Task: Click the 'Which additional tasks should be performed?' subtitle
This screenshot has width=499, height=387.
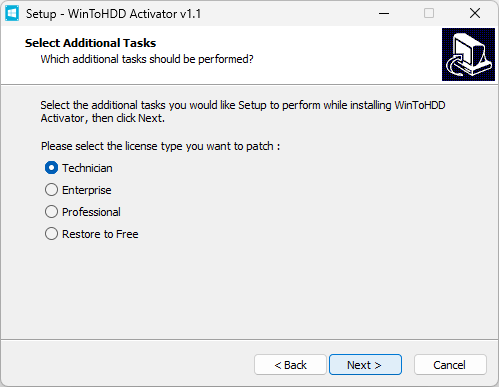Action: coord(147,59)
